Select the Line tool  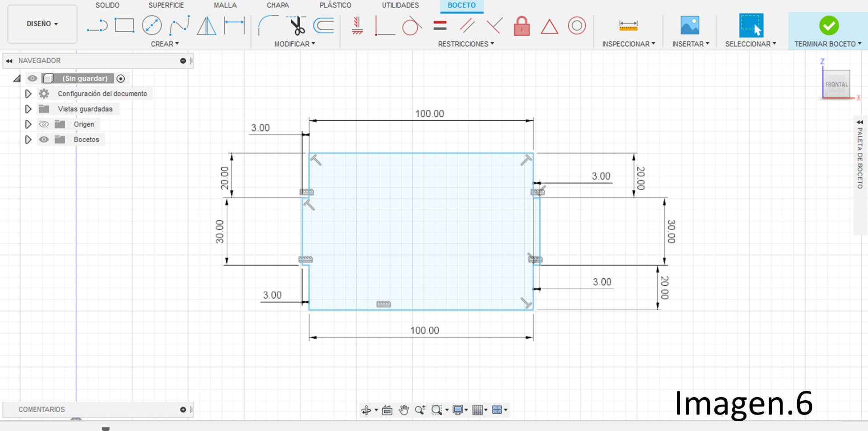[97, 26]
